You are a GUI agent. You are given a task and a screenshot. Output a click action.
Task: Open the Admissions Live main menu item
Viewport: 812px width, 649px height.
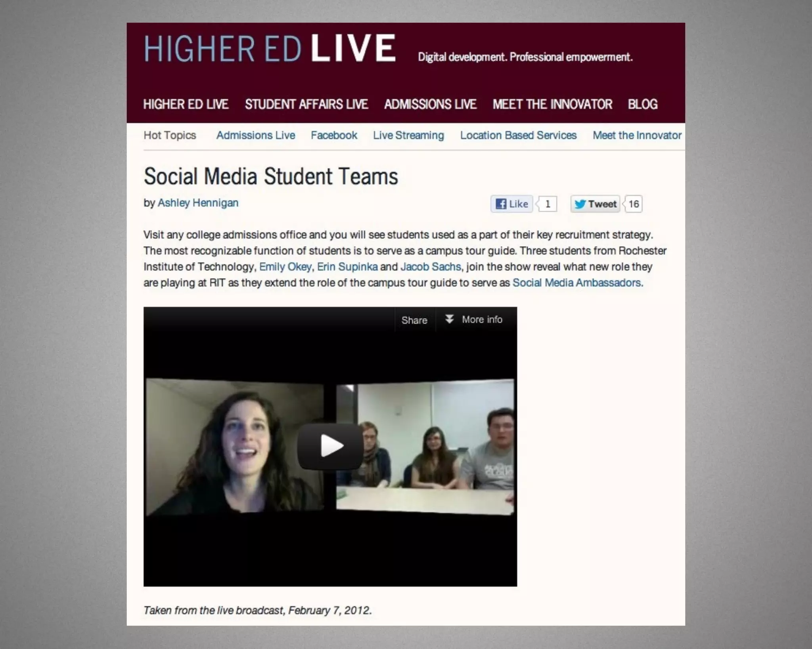tap(430, 104)
